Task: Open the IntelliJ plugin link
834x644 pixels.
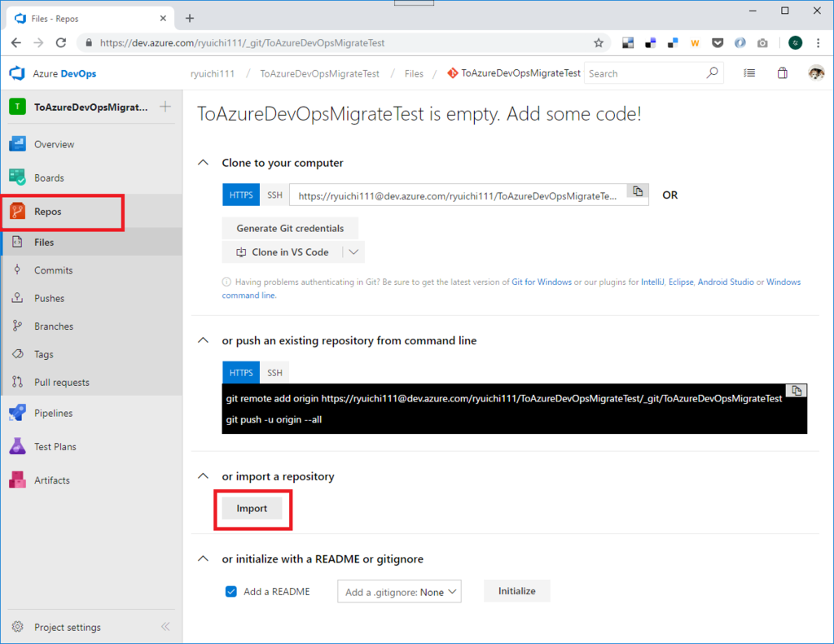Action: pos(652,282)
